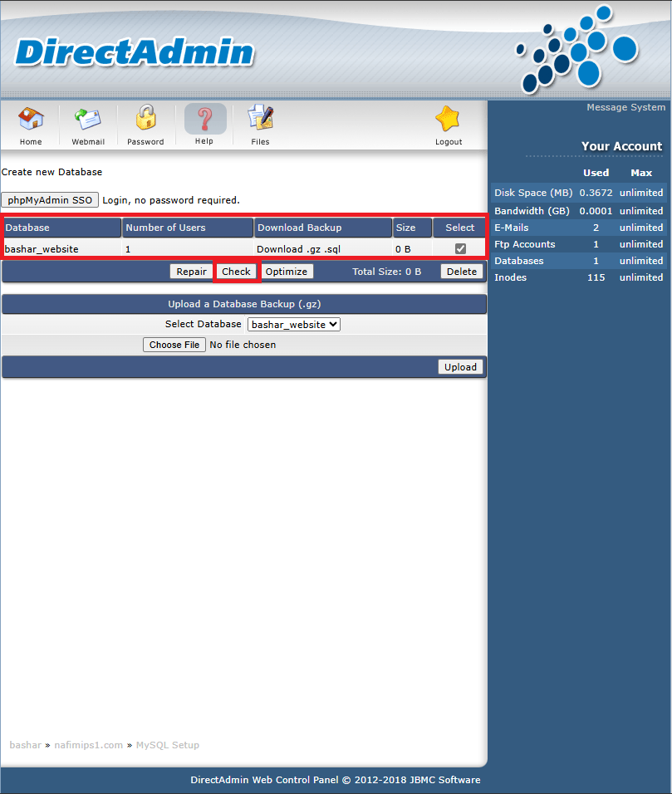Click the E-Mails row label
Image resolution: width=672 pixels, height=794 pixels.
point(512,228)
